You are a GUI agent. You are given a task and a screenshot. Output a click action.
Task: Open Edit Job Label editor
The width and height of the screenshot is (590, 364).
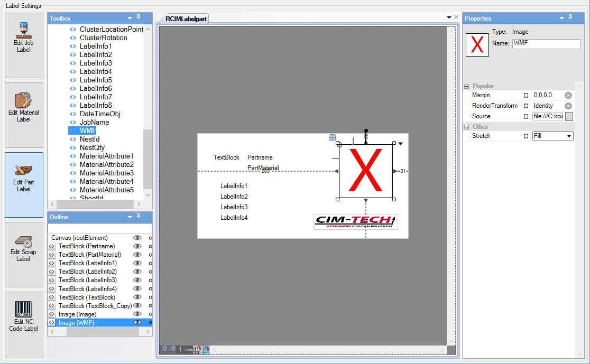click(x=24, y=45)
